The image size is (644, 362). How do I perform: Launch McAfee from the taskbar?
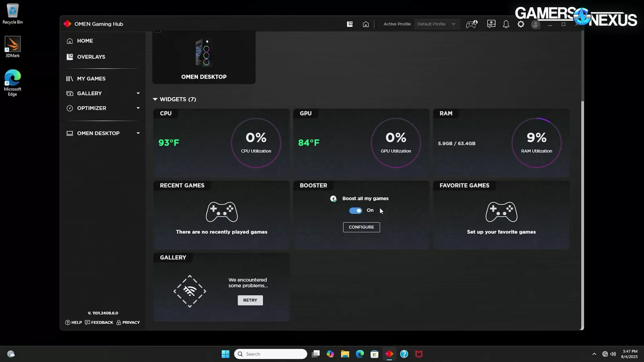coord(419,354)
